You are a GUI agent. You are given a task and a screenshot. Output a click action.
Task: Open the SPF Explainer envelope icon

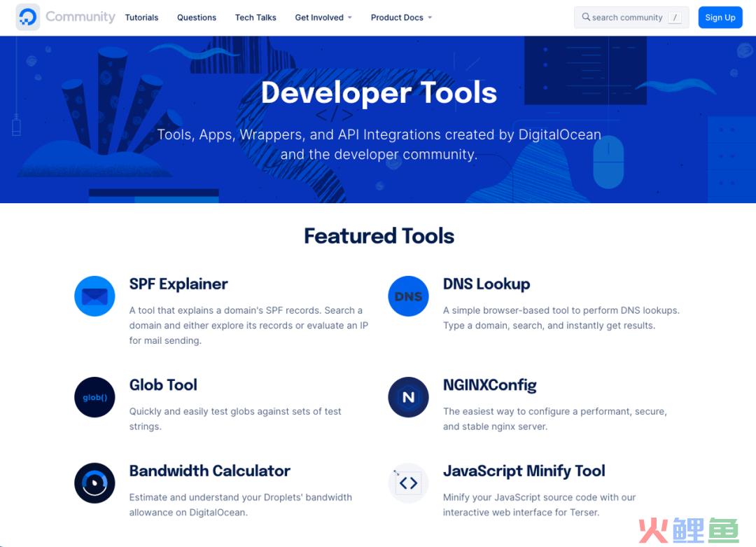point(94,296)
